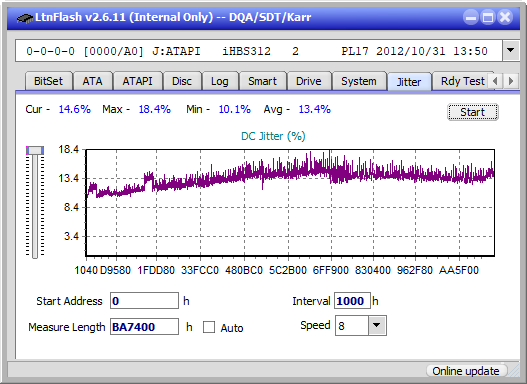Click the 480BC0 axis label
Viewport: 527px width, 384px height.
coord(244,270)
